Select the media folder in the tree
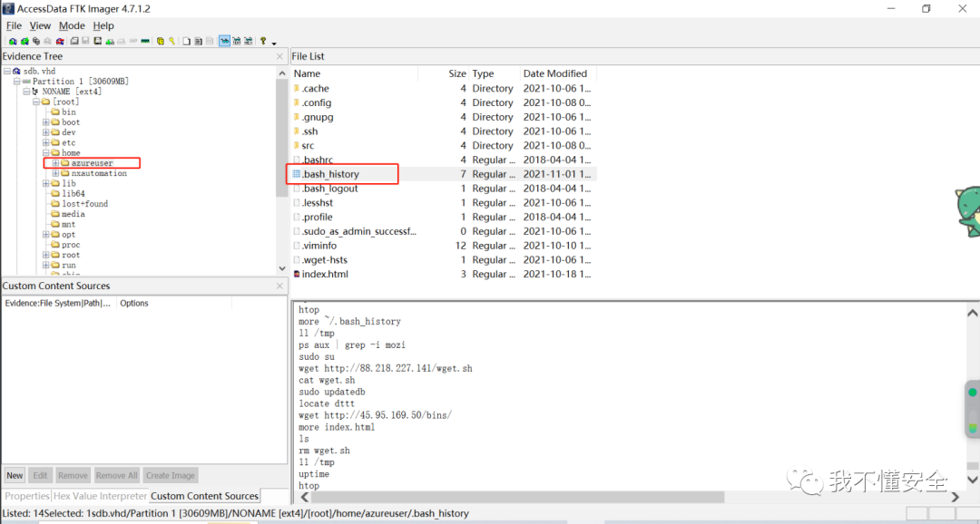Viewport: 980px width, 524px height. click(x=73, y=214)
